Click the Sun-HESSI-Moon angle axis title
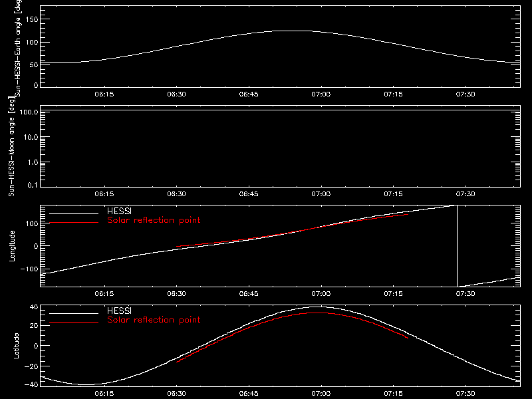 (x=11, y=146)
